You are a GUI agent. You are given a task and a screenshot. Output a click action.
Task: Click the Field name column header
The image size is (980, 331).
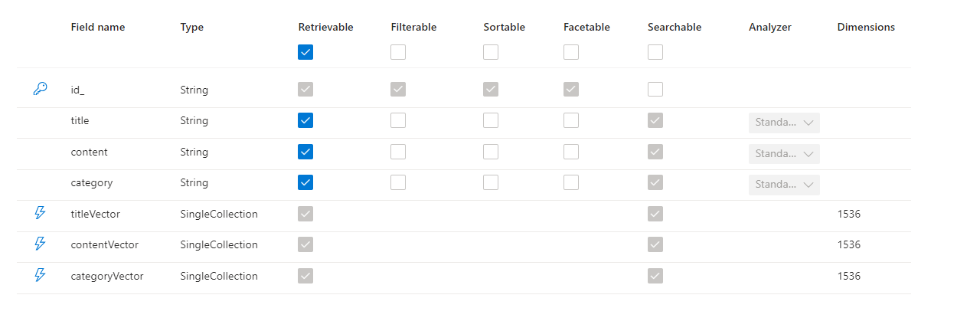click(x=97, y=27)
